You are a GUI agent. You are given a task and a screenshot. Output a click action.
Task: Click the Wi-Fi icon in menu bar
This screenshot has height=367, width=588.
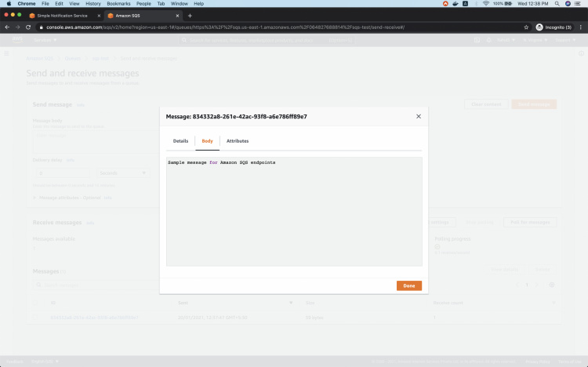click(486, 4)
